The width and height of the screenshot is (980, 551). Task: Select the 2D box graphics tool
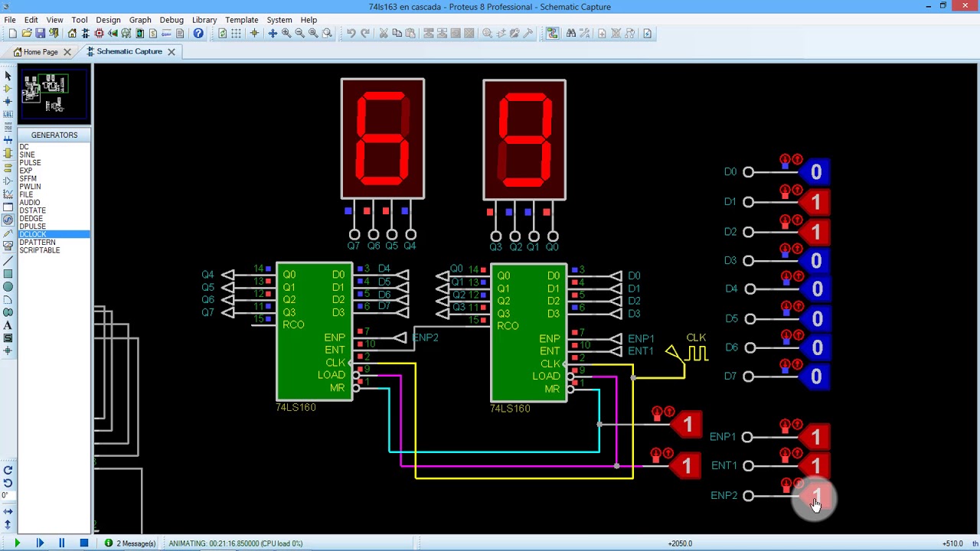click(8, 274)
